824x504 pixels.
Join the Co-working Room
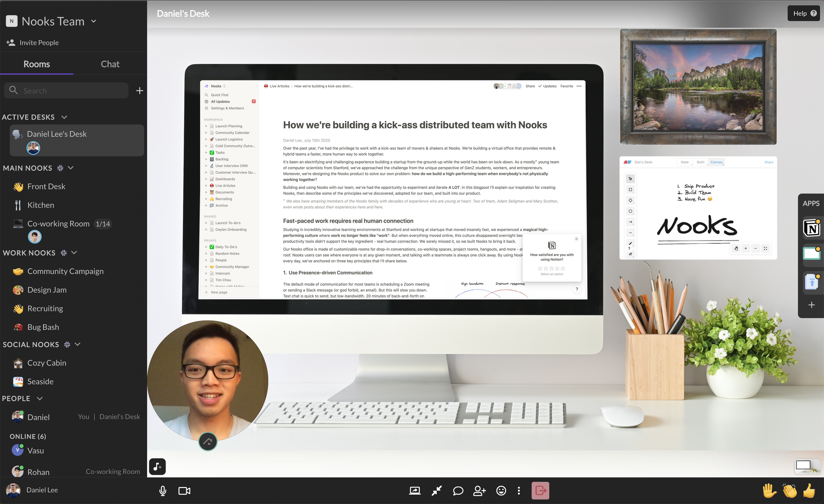[x=59, y=224]
